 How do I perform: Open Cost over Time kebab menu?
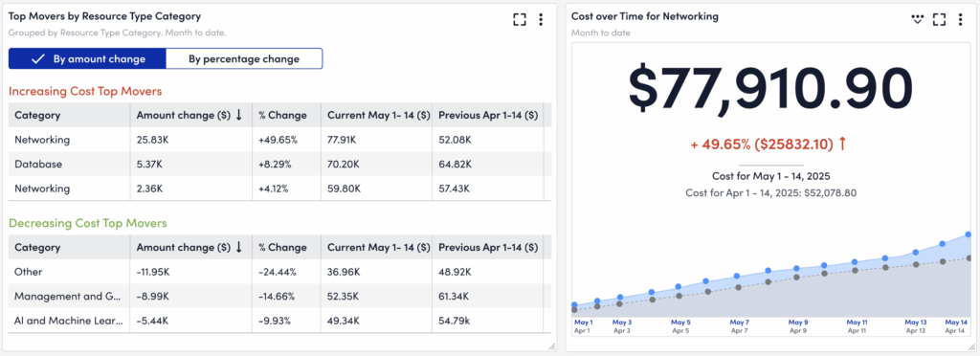[x=961, y=19]
